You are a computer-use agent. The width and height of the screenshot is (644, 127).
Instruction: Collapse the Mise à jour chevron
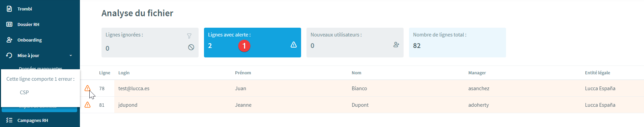[x=71, y=55]
